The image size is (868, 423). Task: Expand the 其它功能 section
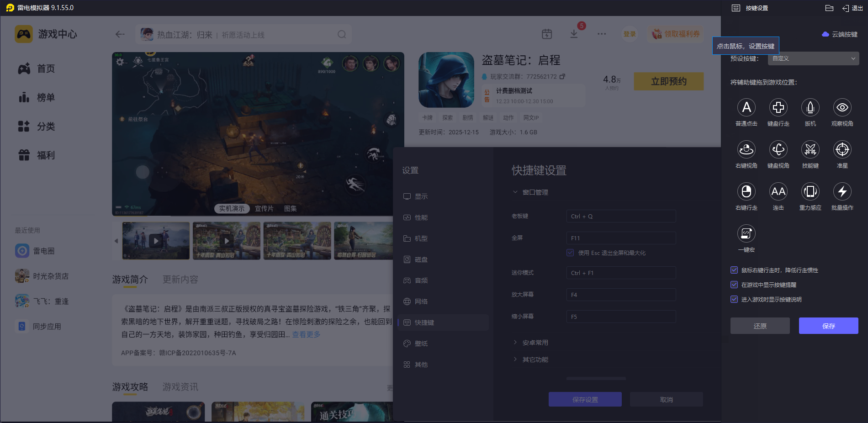point(530,360)
